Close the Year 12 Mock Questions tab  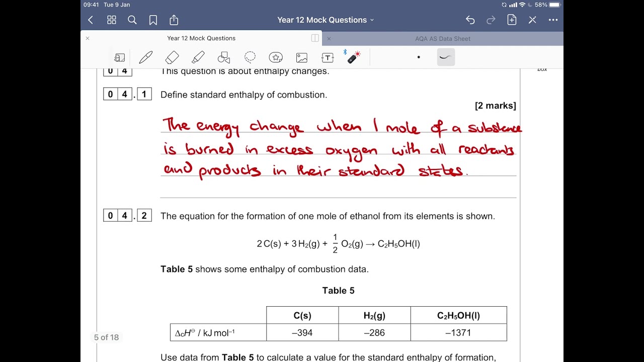click(x=88, y=38)
